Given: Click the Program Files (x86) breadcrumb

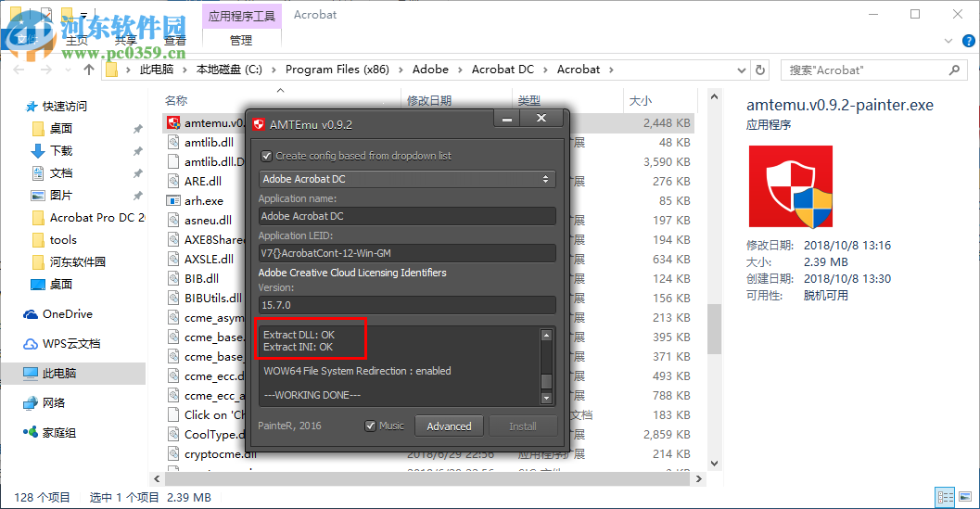Looking at the screenshot, I should (337, 70).
